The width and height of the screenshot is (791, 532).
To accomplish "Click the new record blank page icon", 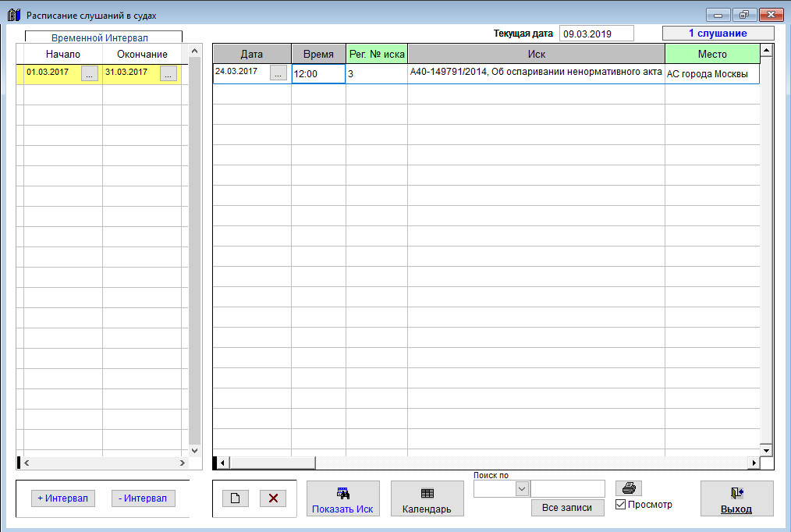I will click(x=235, y=498).
